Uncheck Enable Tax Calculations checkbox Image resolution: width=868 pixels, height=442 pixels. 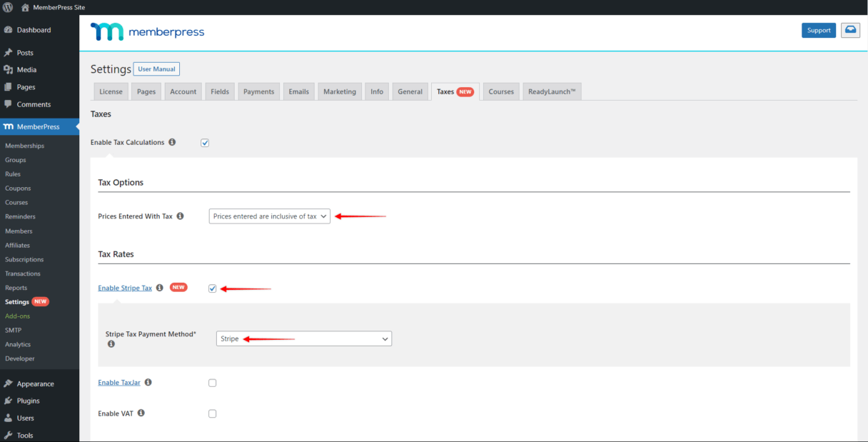pyautogui.click(x=205, y=143)
